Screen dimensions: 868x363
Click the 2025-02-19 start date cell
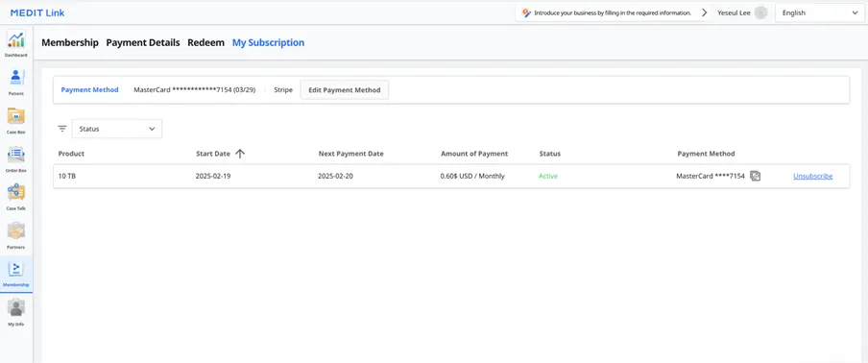(x=214, y=176)
